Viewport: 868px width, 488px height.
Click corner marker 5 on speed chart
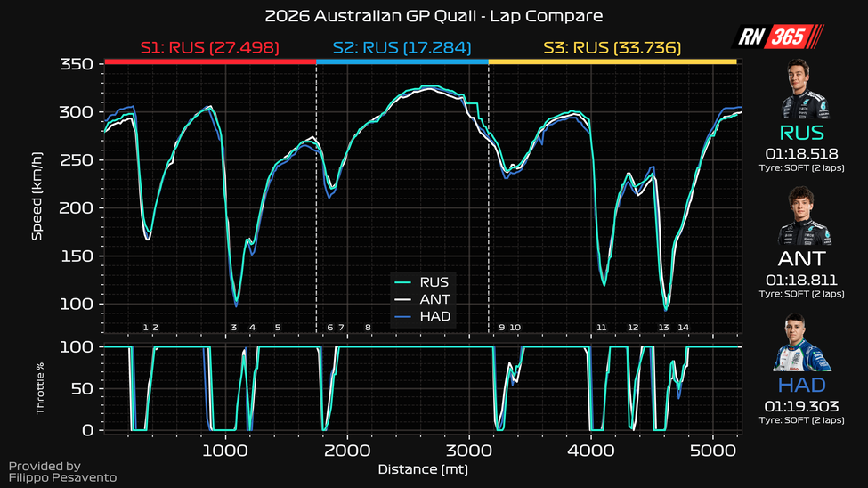277,328
